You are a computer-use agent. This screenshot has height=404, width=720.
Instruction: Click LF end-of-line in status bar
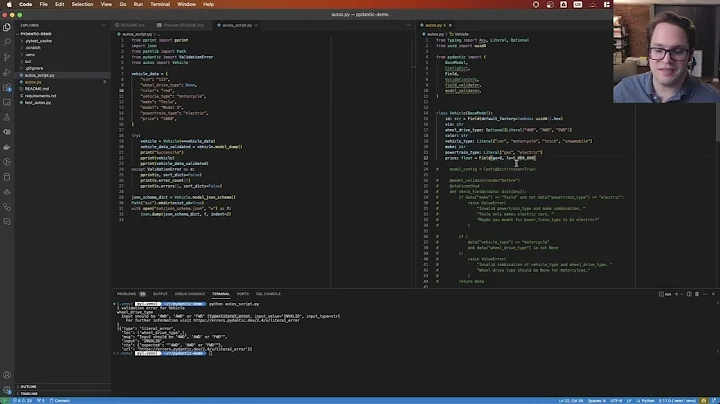coord(629,401)
